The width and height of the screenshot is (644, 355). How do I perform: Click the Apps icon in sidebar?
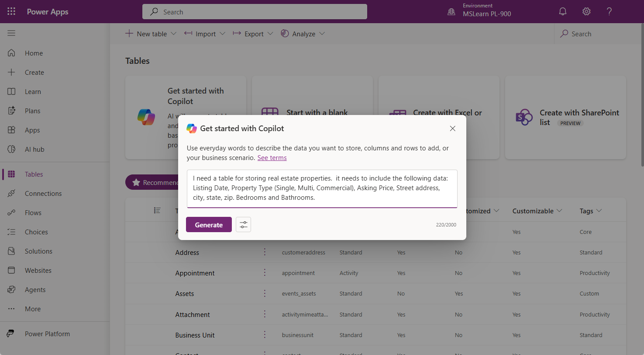coord(11,130)
